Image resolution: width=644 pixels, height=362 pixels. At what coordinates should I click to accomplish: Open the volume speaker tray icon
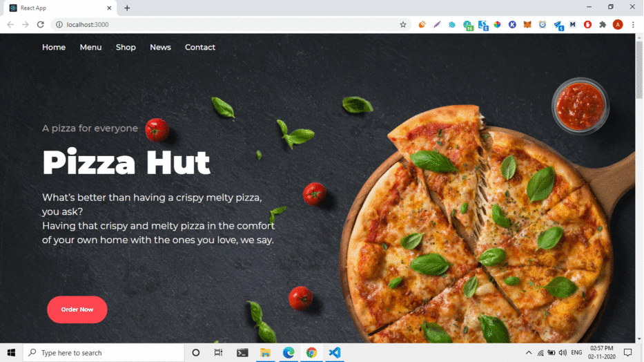pyautogui.click(x=563, y=353)
